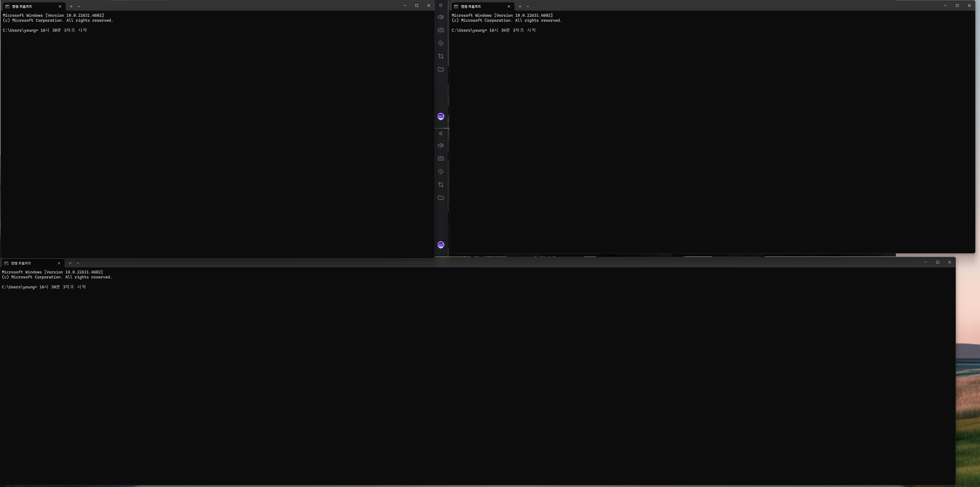Click the upper sidebar keyboard icon

coord(440,30)
